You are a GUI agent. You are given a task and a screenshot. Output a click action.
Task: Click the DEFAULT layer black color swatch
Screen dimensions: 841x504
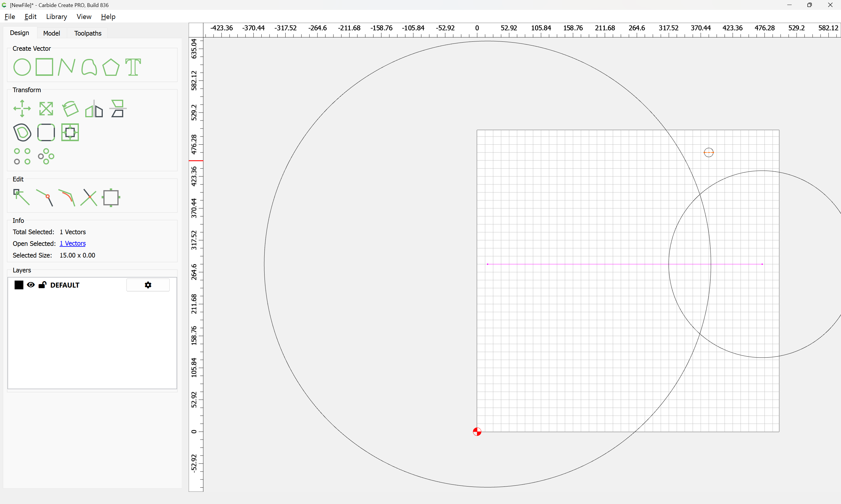(19, 285)
